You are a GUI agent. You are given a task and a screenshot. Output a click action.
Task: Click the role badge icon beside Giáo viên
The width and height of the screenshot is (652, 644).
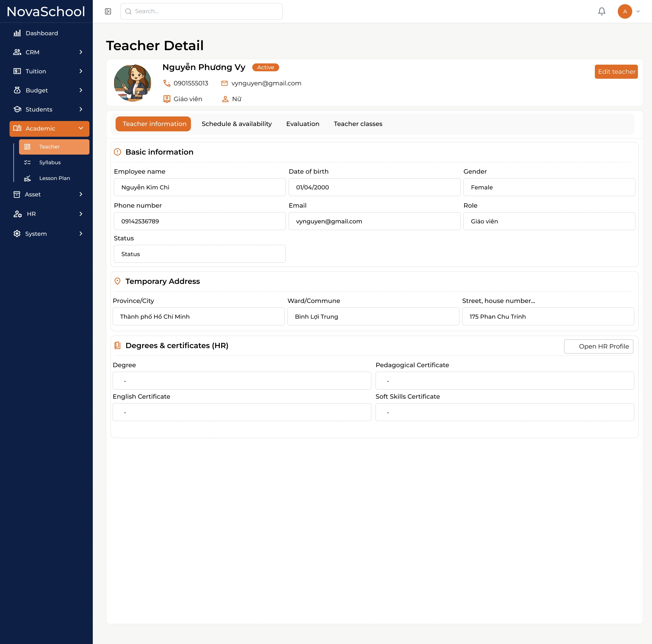[167, 99]
